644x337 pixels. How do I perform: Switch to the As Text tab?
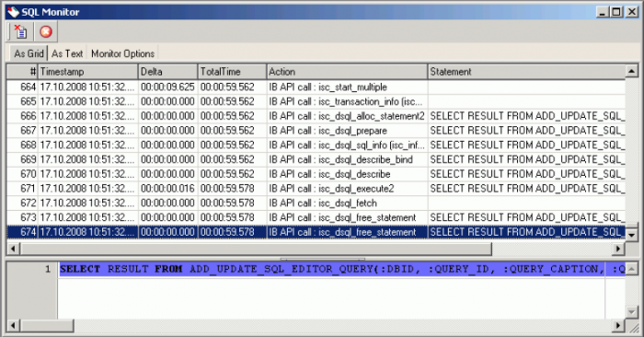click(67, 53)
